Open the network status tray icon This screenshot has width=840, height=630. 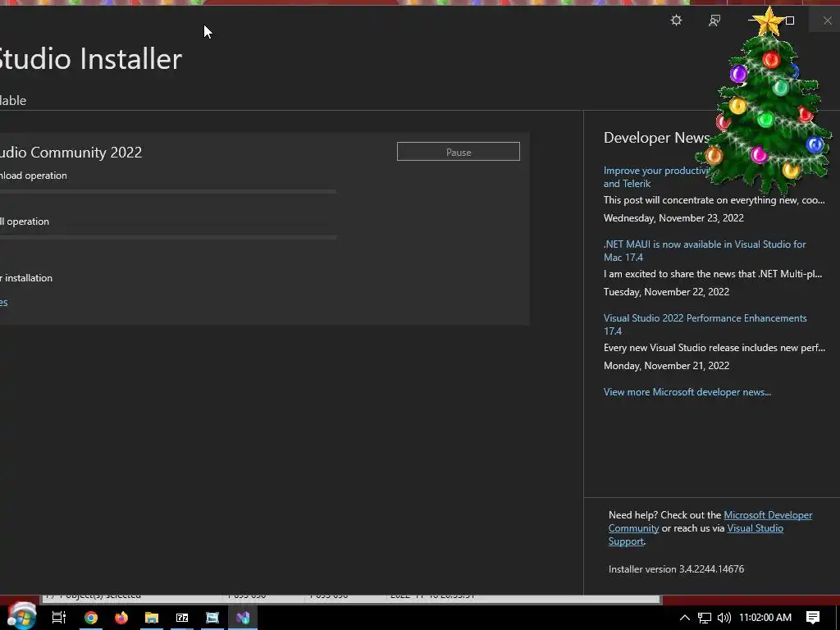tap(705, 618)
